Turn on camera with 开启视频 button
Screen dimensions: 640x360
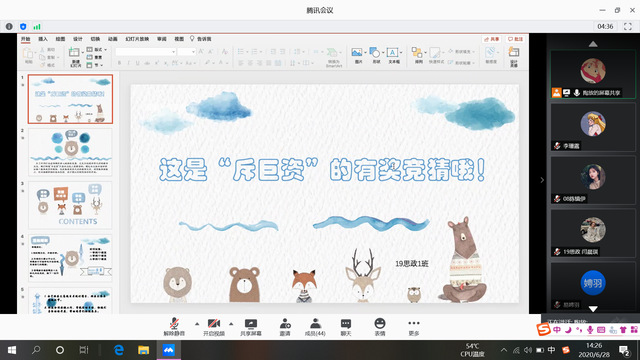point(214,327)
